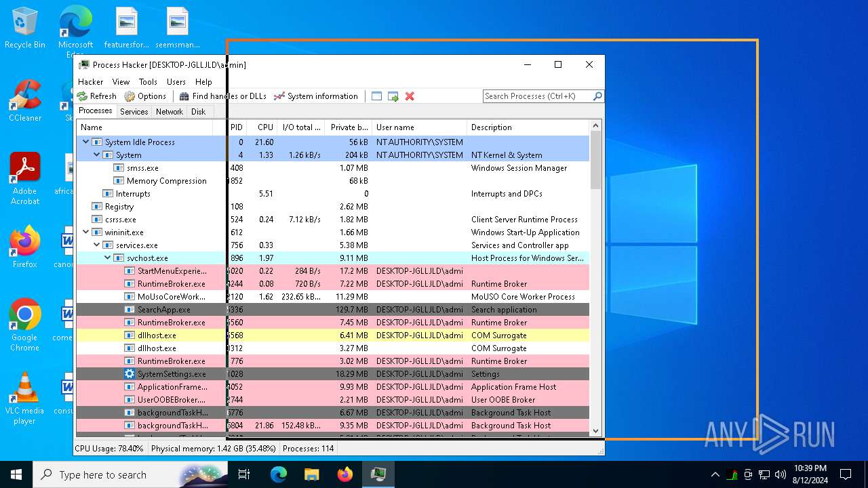Open the featuresfor image file on desktop
This screenshot has width=868, height=488.
tap(127, 28)
